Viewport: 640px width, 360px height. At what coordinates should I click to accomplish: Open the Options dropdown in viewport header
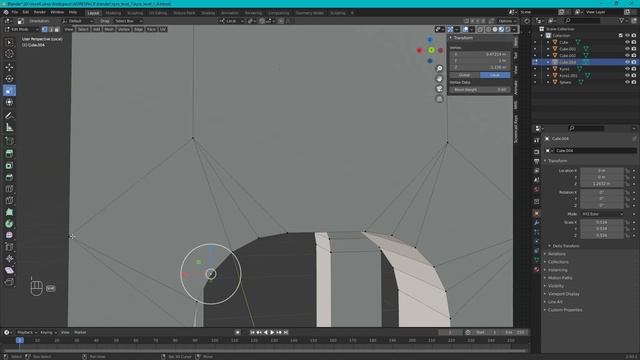coord(507,21)
